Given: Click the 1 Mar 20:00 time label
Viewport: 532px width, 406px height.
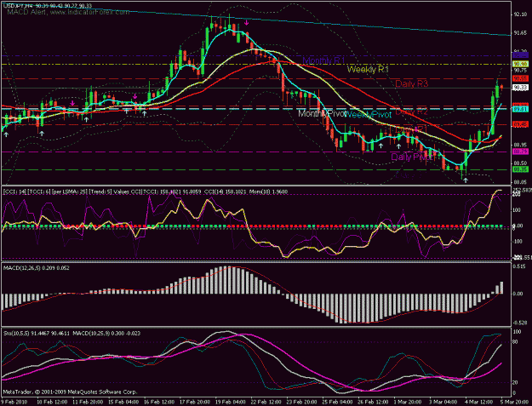Looking at the screenshot, I should coord(409,402).
